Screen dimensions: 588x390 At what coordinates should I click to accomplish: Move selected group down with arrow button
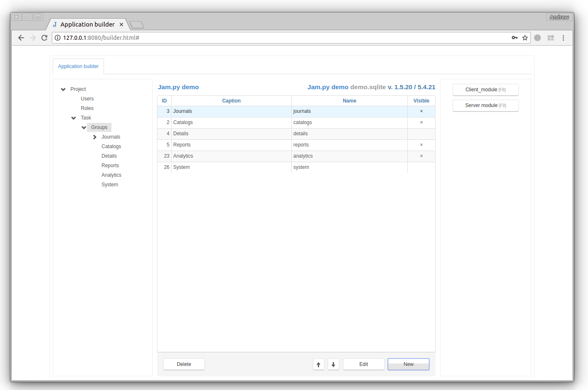[334, 364]
